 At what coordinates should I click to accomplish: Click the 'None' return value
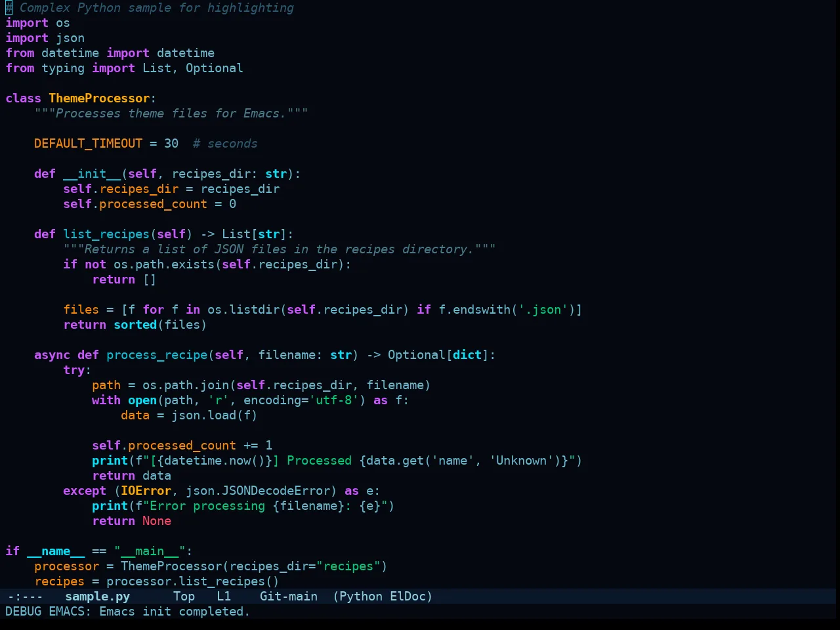pyautogui.click(x=157, y=521)
